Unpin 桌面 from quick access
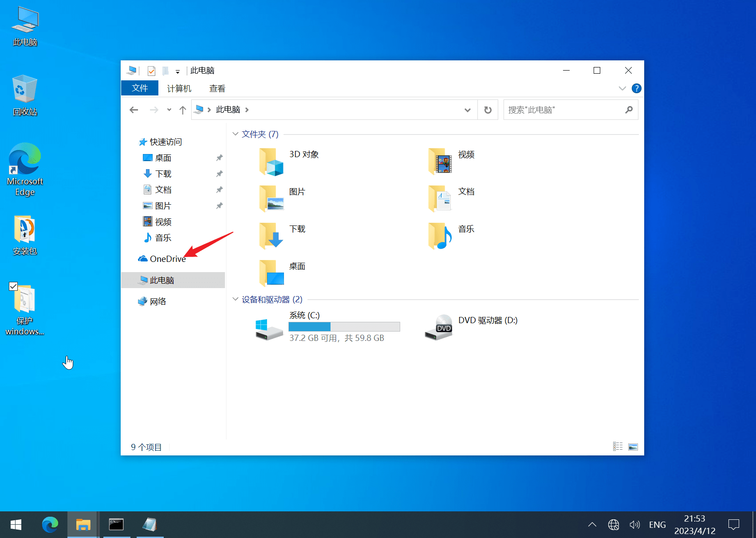Screen dimensions: 756x538 [219, 158]
